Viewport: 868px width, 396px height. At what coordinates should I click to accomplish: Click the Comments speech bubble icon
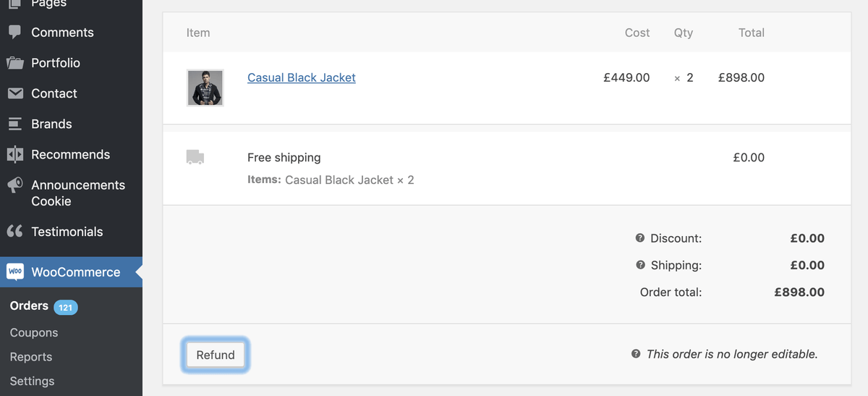coord(14,33)
